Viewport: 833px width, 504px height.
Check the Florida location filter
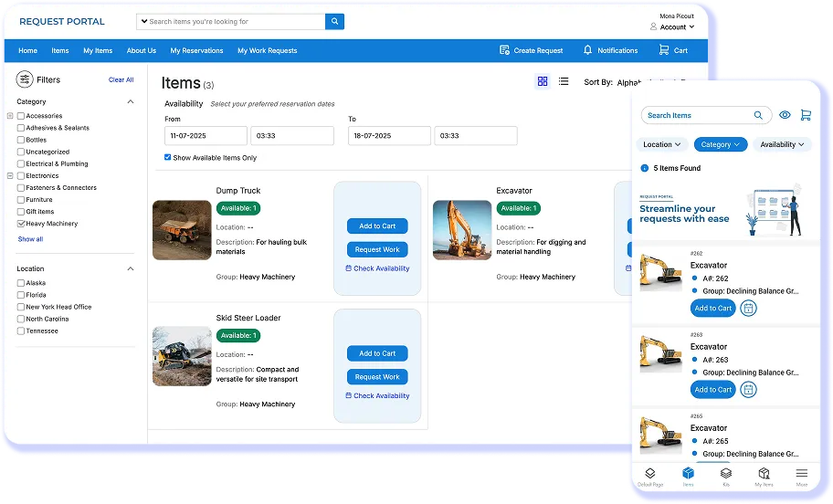[21, 295]
